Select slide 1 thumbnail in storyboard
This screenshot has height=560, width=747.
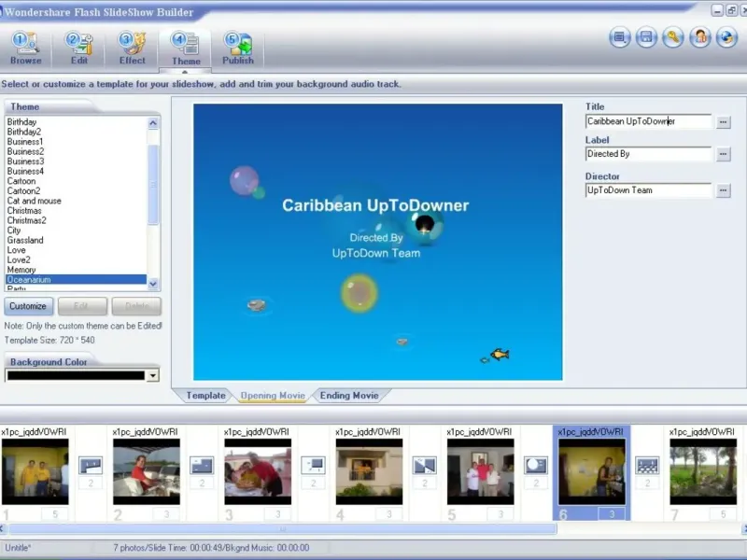click(35, 472)
